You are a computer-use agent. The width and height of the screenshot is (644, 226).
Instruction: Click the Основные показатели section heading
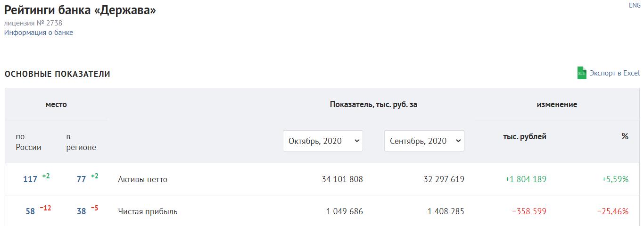(x=58, y=74)
